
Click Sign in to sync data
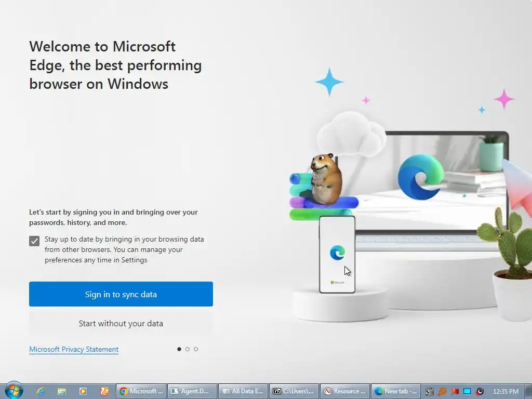point(121,294)
